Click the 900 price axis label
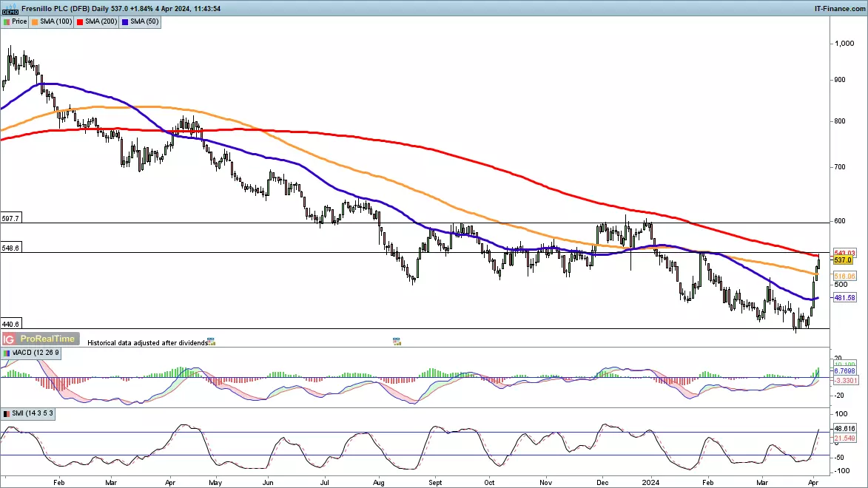This screenshot has height=488, width=868. coord(841,80)
